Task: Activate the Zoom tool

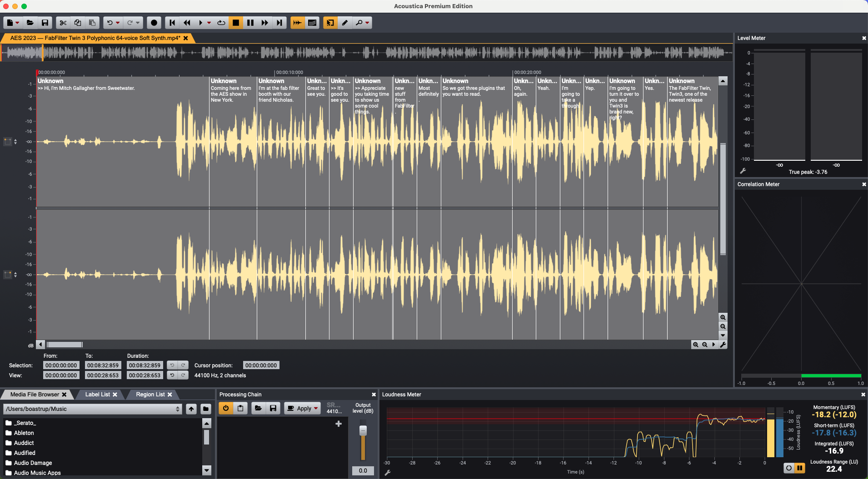Action: pyautogui.click(x=359, y=22)
